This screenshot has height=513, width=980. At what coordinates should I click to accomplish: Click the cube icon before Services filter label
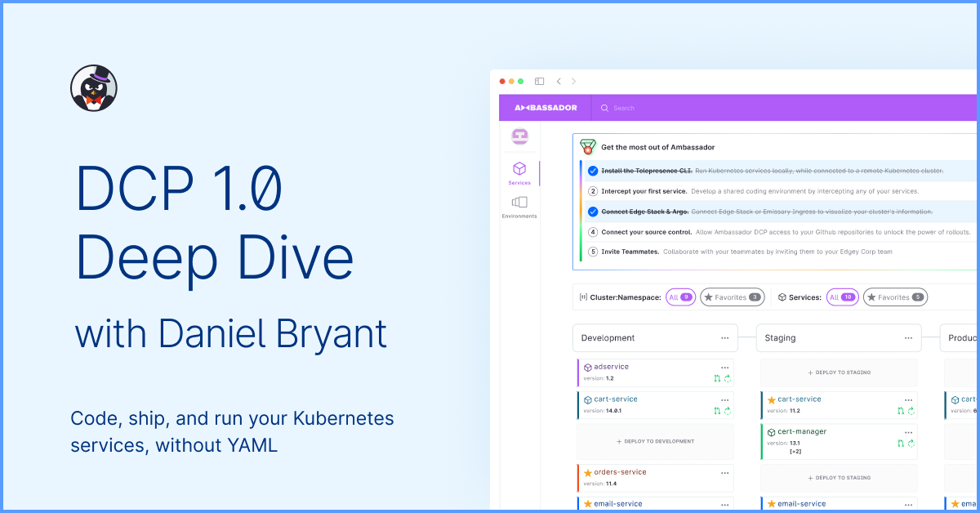[x=782, y=297]
